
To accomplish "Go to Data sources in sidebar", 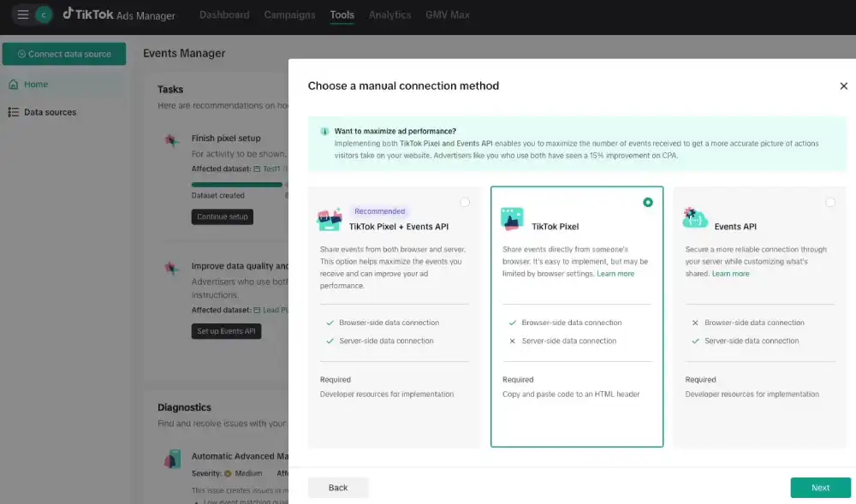I will (x=50, y=112).
